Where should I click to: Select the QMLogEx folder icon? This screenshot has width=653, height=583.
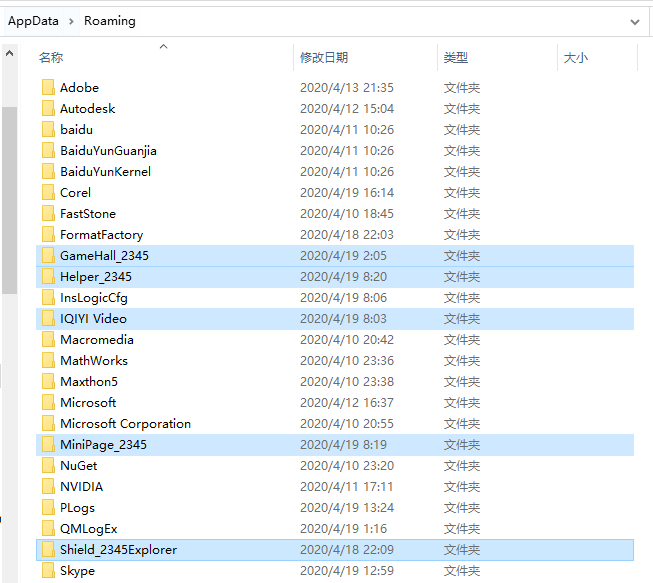point(48,529)
